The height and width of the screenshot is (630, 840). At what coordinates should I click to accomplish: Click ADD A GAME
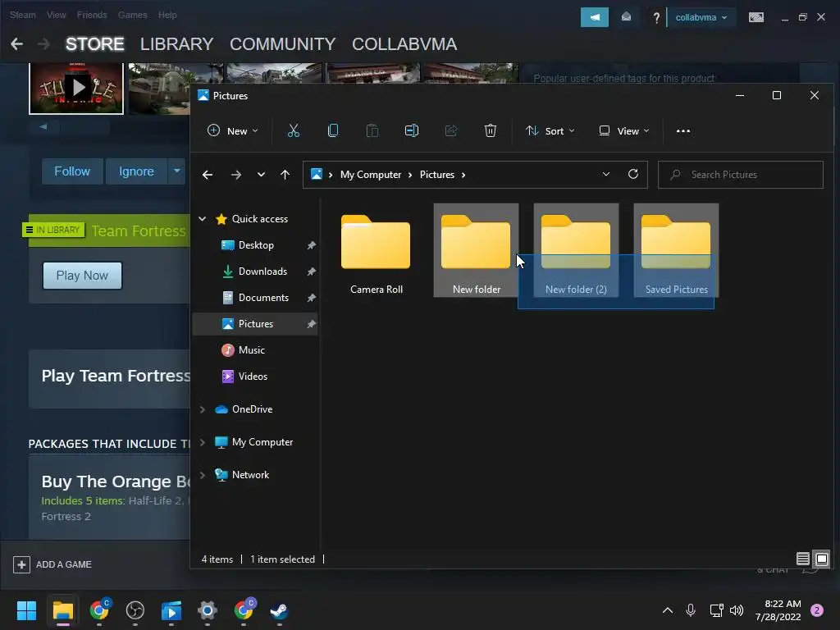coord(52,564)
